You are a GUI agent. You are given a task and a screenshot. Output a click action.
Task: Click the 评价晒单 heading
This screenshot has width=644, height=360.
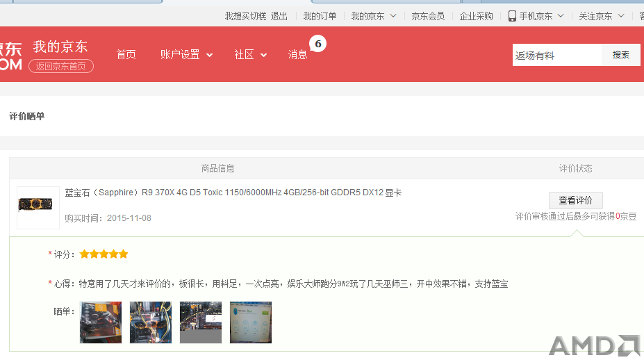pos(26,116)
